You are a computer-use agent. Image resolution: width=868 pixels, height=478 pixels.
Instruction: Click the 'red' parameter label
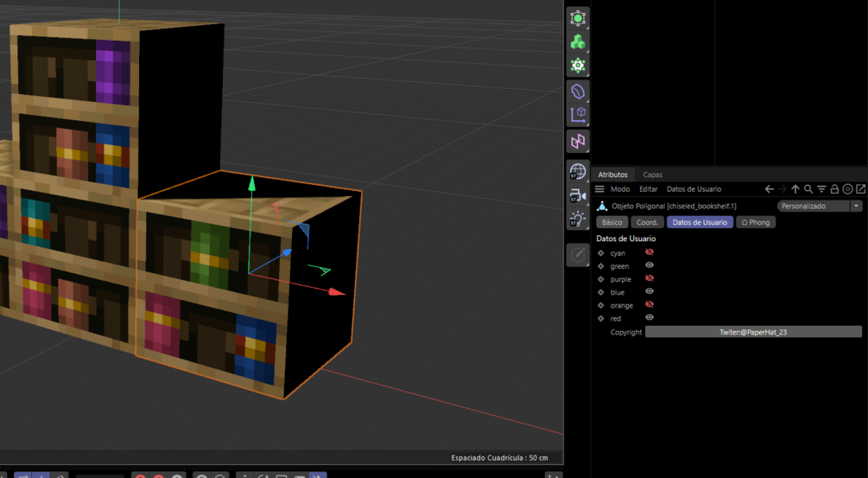(616, 318)
